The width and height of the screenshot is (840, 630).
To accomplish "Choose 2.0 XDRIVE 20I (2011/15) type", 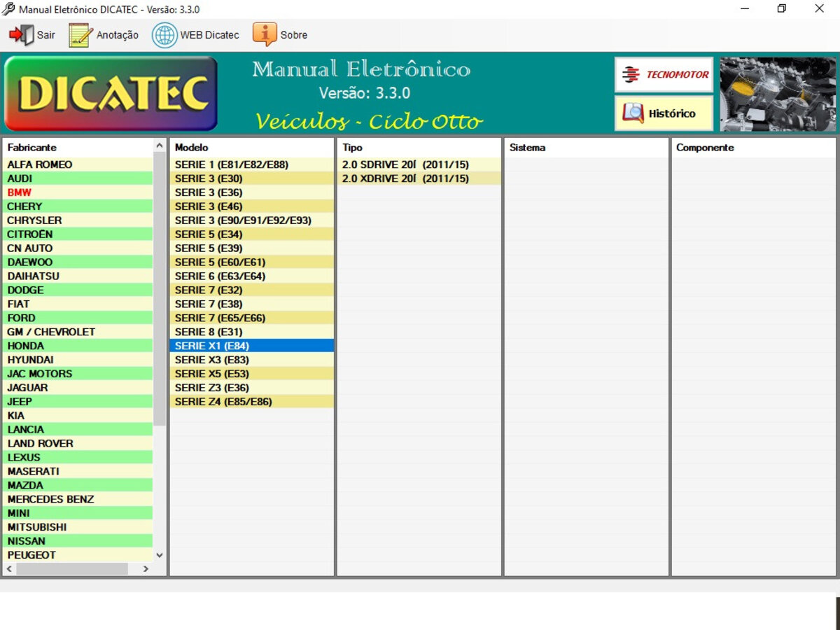I will coord(405,178).
